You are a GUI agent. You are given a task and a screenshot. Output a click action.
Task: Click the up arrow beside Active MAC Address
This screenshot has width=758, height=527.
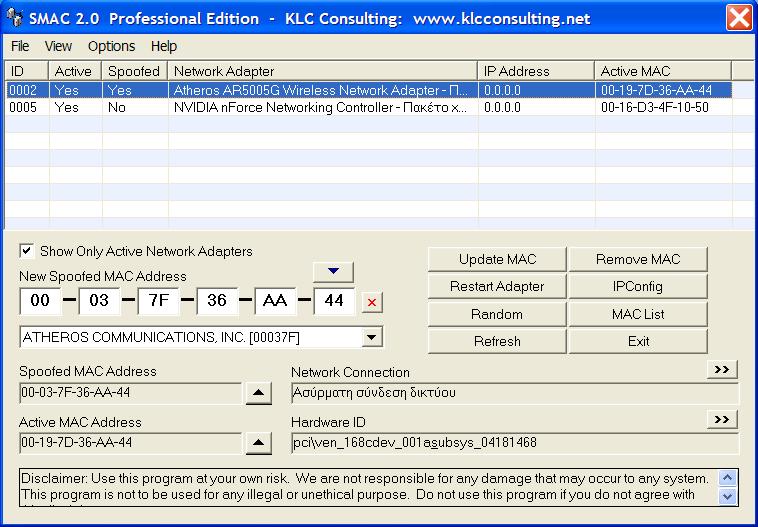(259, 443)
